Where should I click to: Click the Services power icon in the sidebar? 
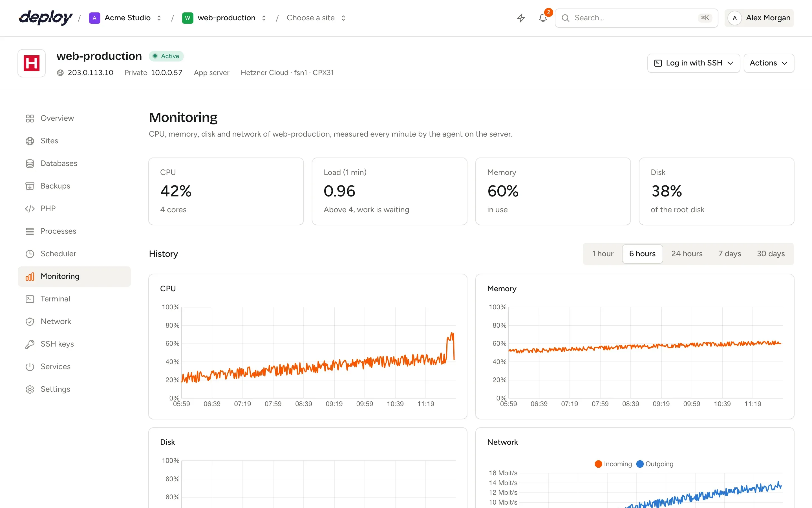[30, 367]
